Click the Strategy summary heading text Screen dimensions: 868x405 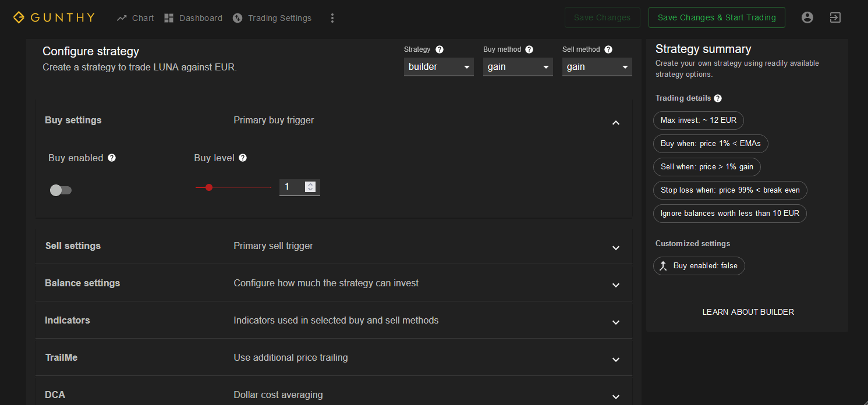click(x=703, y=49)
